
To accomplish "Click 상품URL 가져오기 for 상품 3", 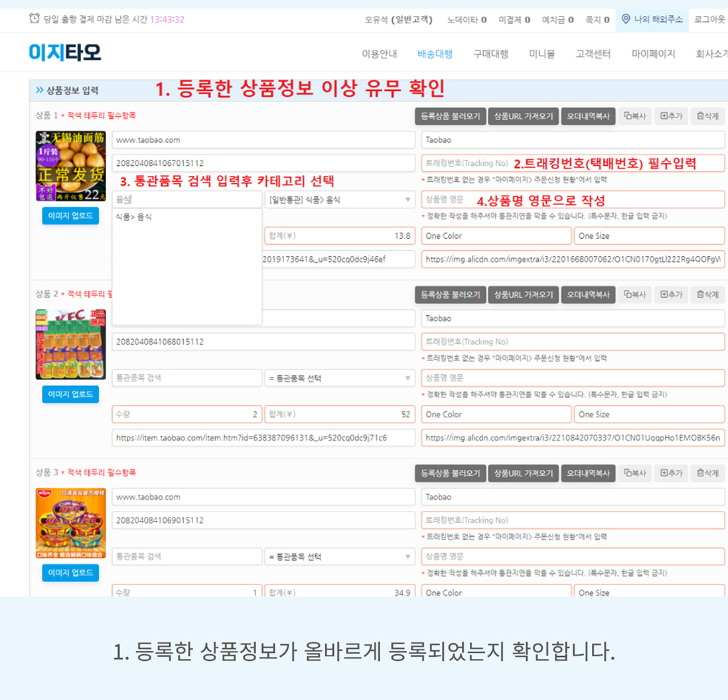I will (523, 473).
